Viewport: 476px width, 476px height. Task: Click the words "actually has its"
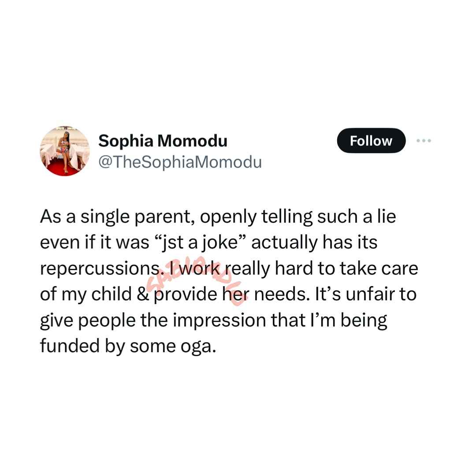[x=315, y=242]
